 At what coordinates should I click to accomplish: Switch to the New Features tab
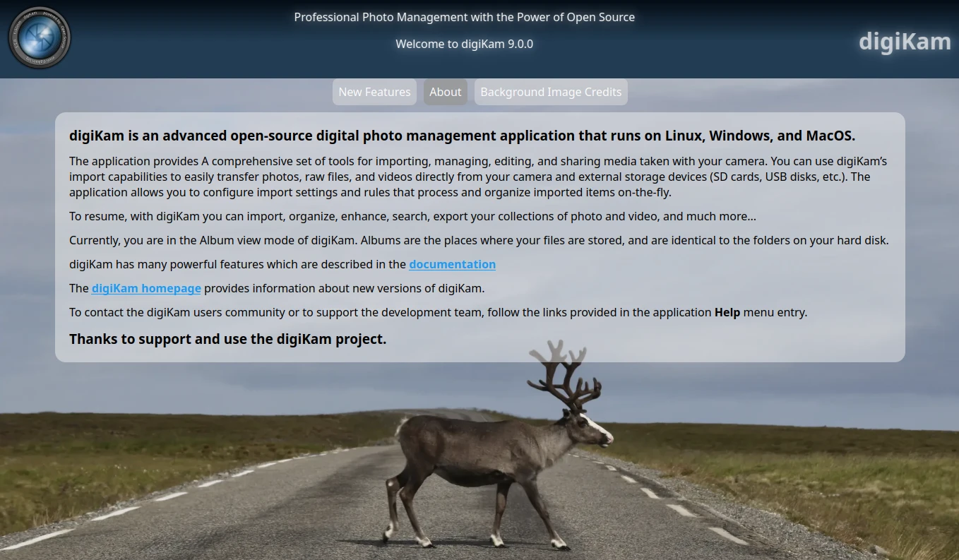click(x=374, y=92)
